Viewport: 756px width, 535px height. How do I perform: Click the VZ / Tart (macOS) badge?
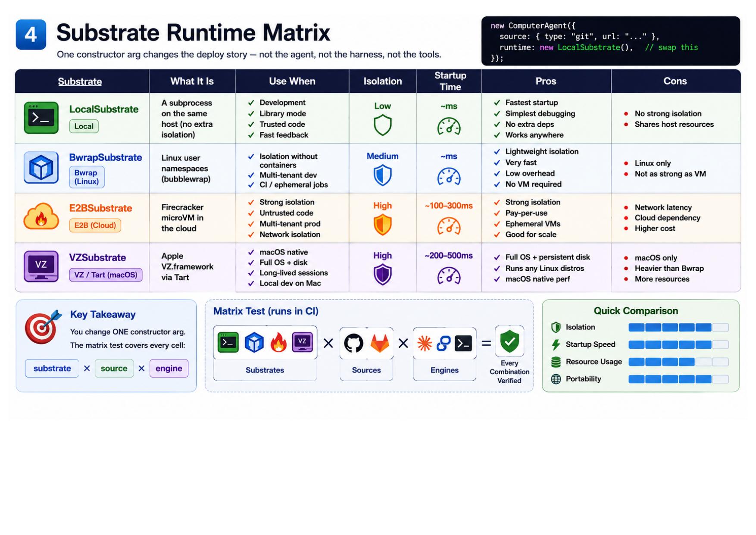106,275
